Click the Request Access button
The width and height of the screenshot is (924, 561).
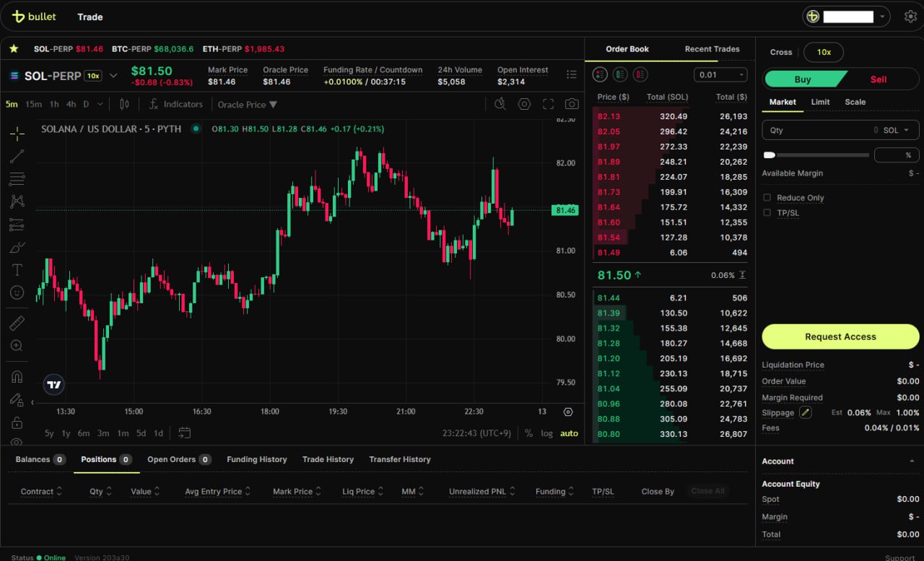pyautogui.click(x=840, y=336)
